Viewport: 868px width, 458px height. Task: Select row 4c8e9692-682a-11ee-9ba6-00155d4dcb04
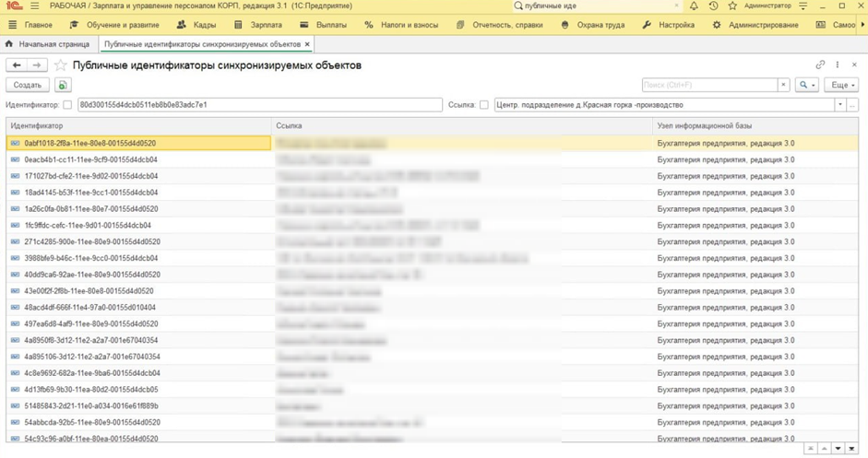[x=432, y=373]
